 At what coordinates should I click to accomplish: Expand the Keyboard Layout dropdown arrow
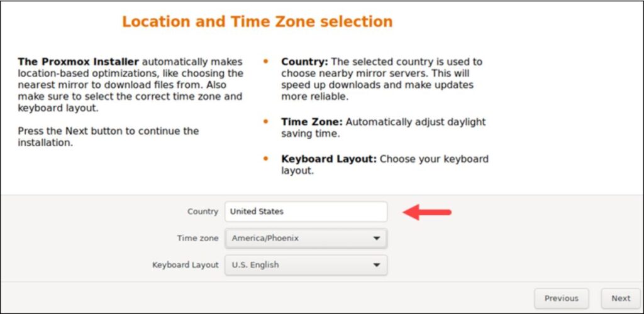tap(376, 265)
